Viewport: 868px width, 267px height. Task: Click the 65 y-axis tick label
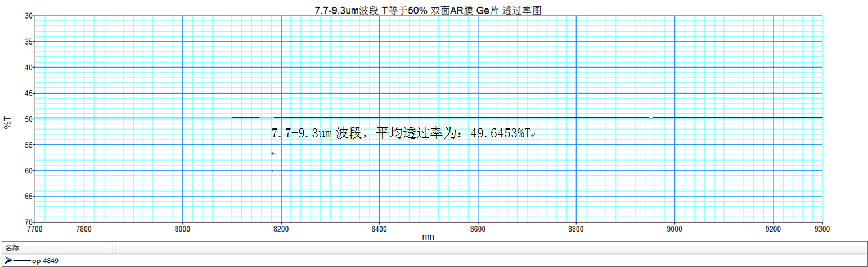point(28,197)
